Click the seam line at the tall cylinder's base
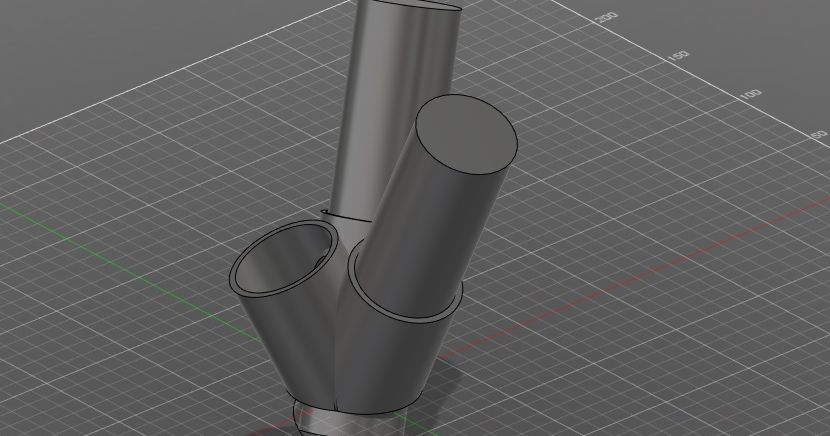The image size is (830, 436). click(345, 216)
